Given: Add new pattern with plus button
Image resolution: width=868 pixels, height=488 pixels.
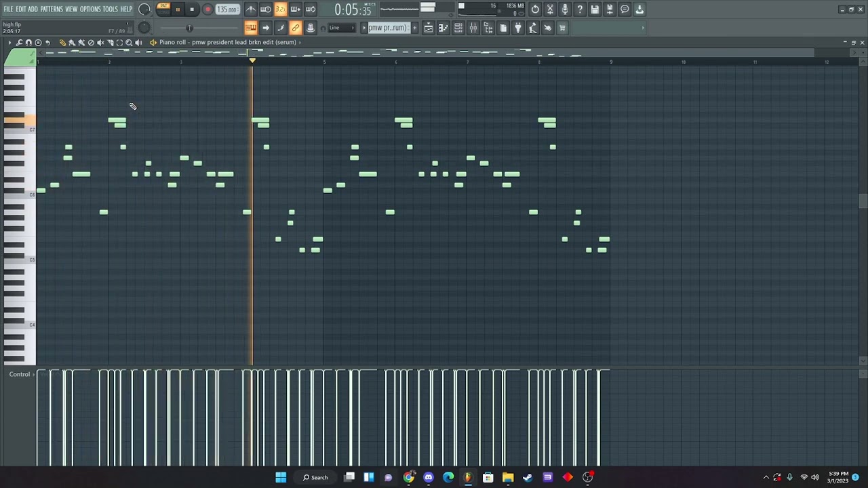Looking at the screenshot, I should pyautogui.click(x=415, y=28).
